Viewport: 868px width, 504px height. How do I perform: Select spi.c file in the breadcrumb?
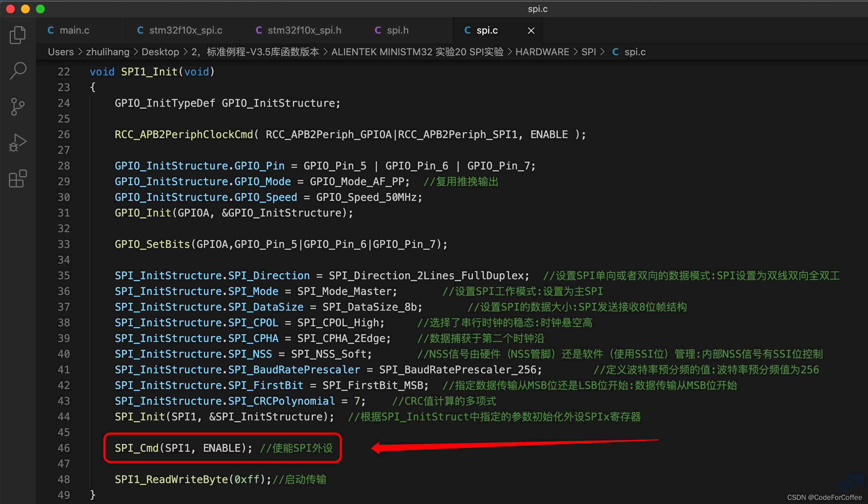(x=635, y=52)
